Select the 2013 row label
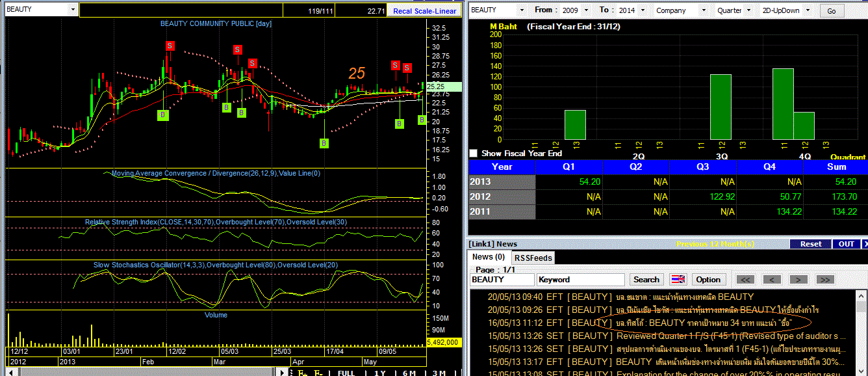The height and width of the screenshot is (376, 868). click(x=502, y=181)
